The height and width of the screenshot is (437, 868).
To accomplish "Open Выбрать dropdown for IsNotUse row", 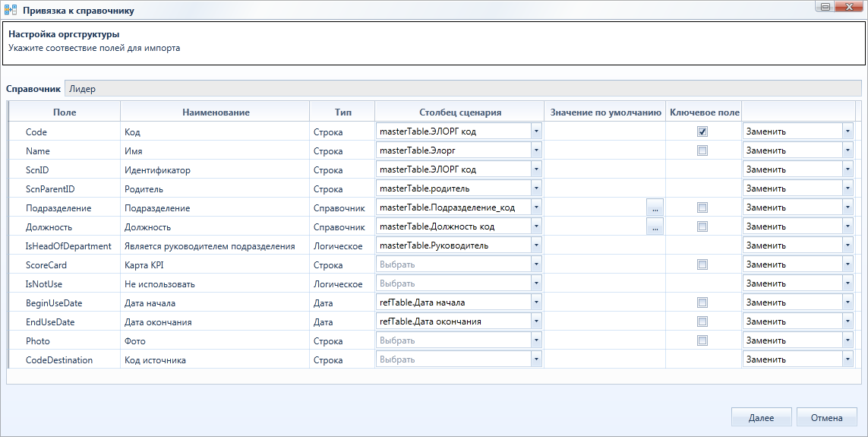I will (x=536, y=283).
